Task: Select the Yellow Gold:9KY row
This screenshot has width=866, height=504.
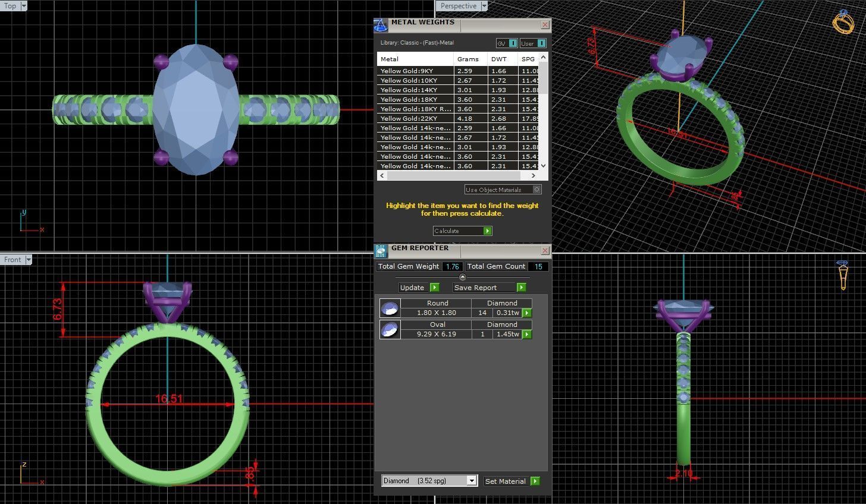Action: pyautogui.click(x=458, y=71)
